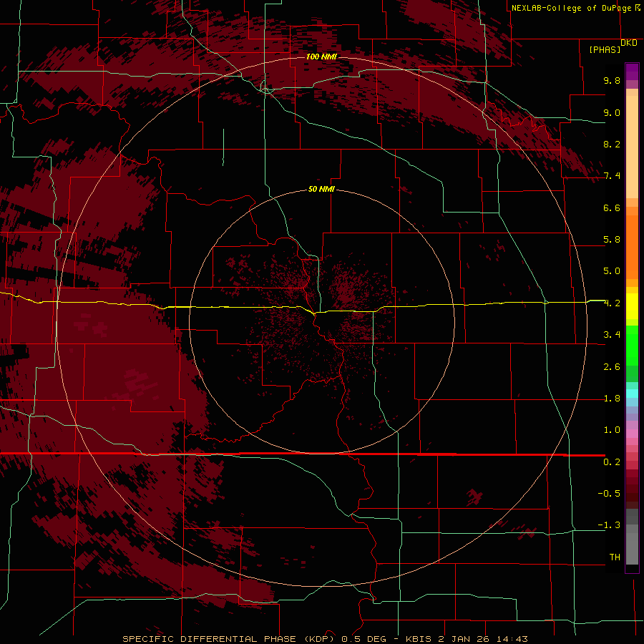Screen dimensions: 644x644
Task: Click the 50 NMI range ring label
Action: (321, 190)
